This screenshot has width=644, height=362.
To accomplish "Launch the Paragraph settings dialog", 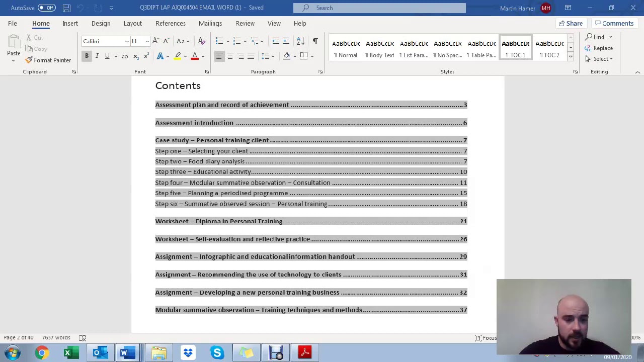I will click(320, 72).
